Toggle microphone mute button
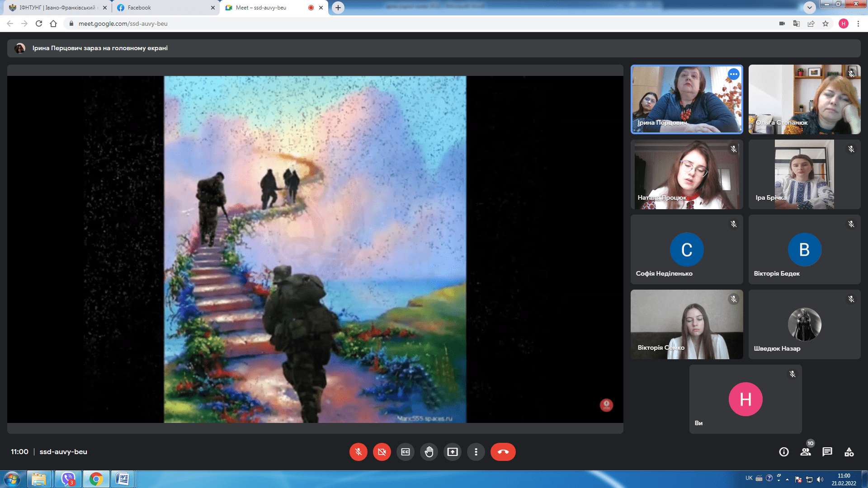The width and height of the screenshot is (868, 488). coord(359,452)
